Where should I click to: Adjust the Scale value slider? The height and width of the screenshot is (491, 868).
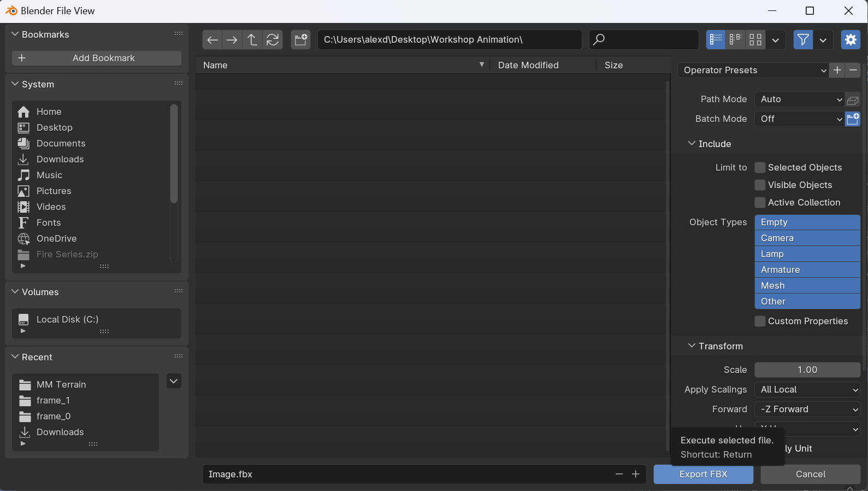[807, 370]
